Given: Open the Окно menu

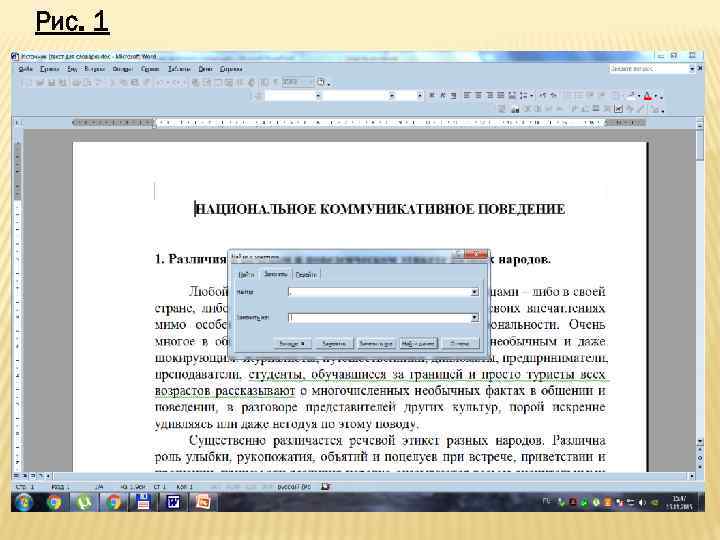Looking at the screenshot, I should pos(205,69).
